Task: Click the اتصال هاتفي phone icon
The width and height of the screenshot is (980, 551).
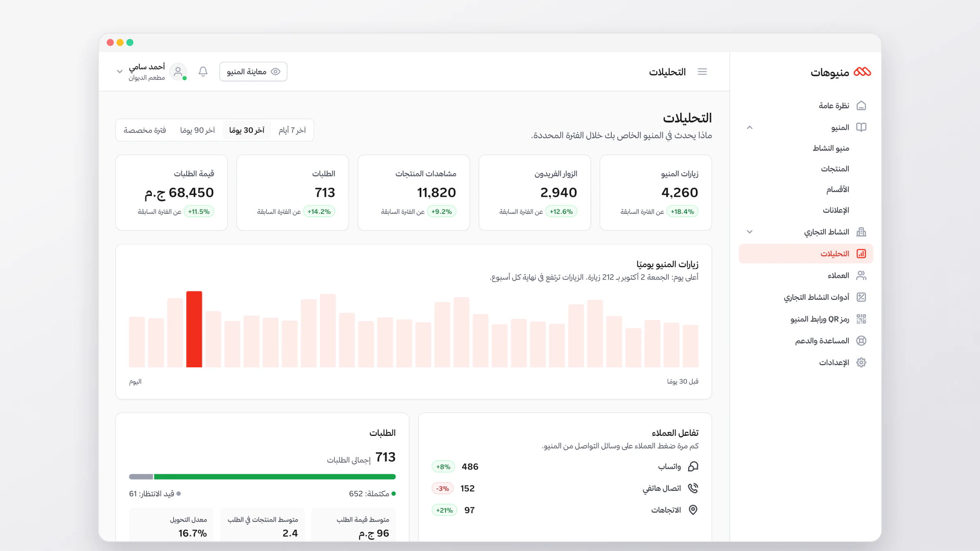Action: pyautogui.click(x=693, y=488)
